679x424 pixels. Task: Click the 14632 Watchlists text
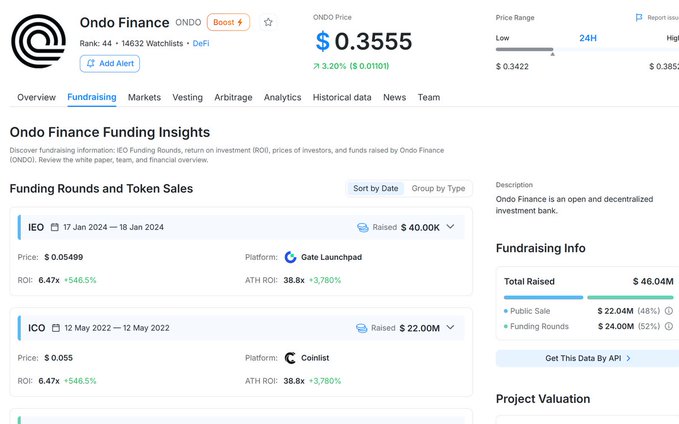click(152, 43)
